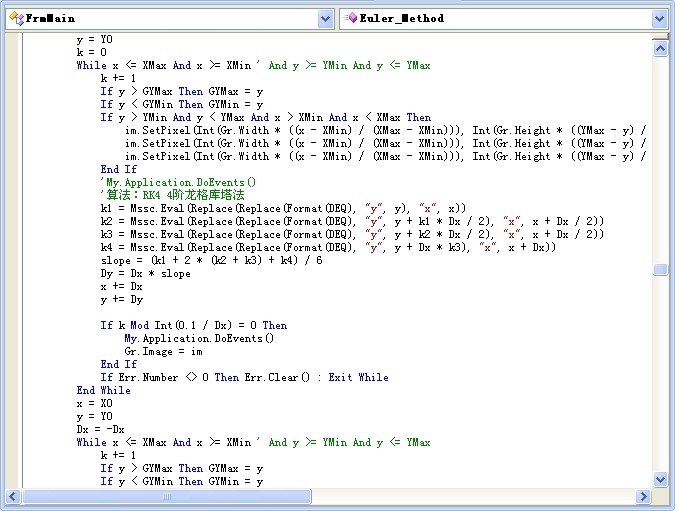The image size is (675, 511).
Task: Click the horizontal scrollbar thumb
Action: tap(167, 496)
